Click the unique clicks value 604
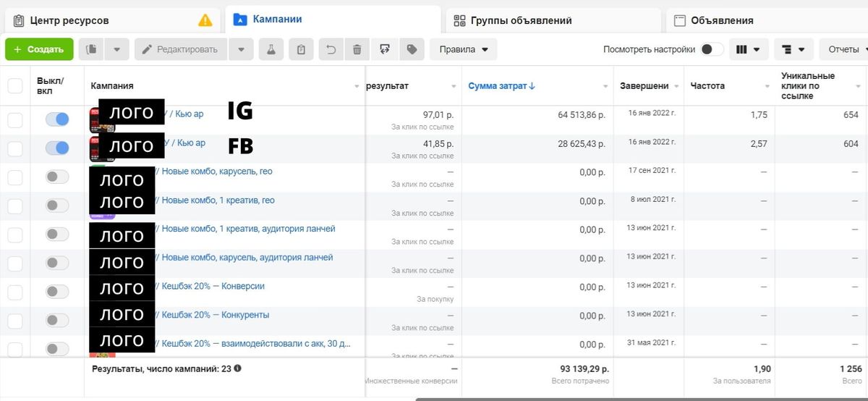This screenshot has width=868, height=401. pyautogui.click(x=851, y=144)
